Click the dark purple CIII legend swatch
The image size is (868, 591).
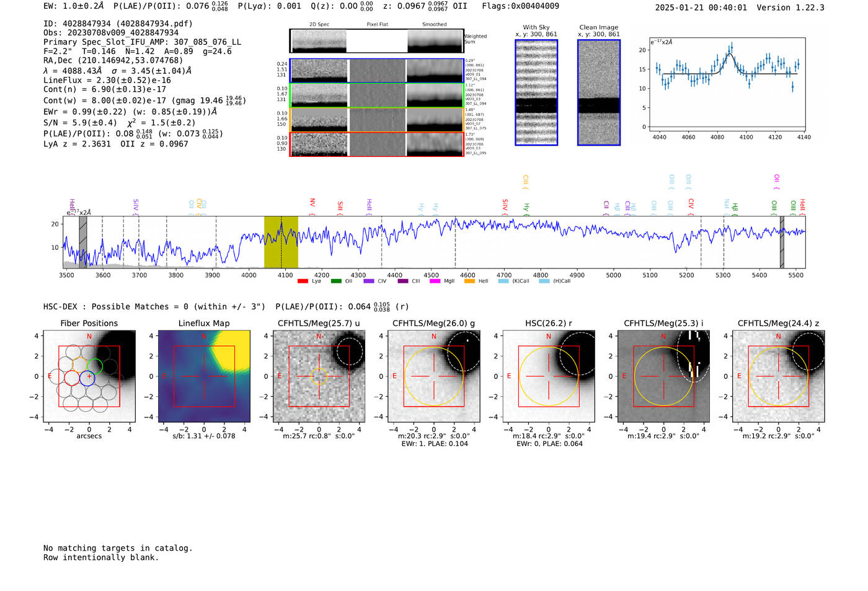[x=403, y=281]
